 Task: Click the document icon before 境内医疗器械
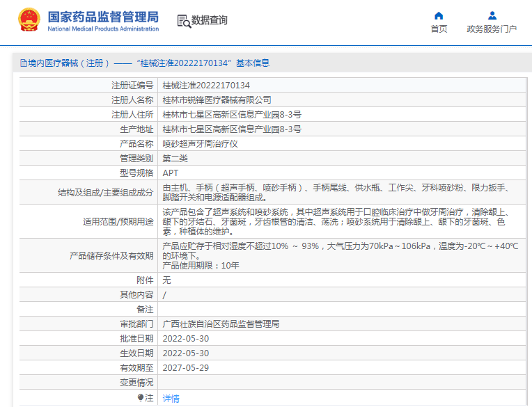pos(24,63)
